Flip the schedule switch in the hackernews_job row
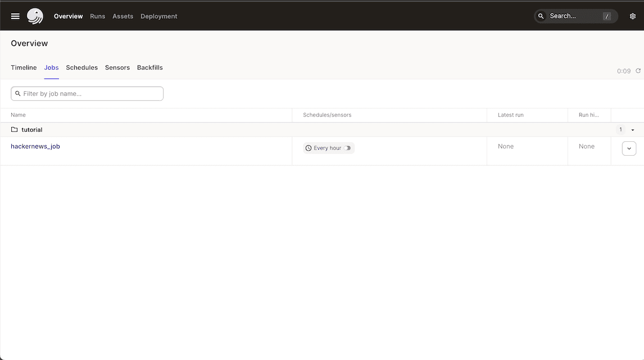This screenshot has height=360, width=644. (x=348, y=148)
